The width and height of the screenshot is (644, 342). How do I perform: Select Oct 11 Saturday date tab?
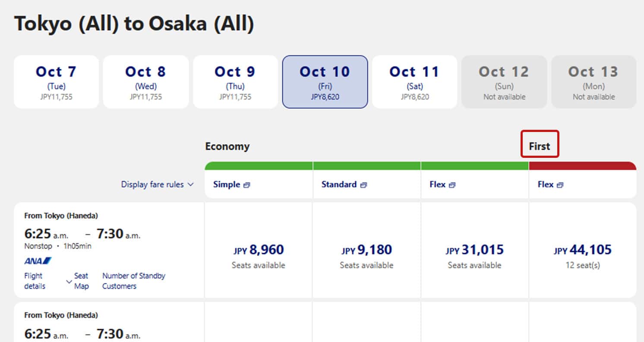point(414,82)
